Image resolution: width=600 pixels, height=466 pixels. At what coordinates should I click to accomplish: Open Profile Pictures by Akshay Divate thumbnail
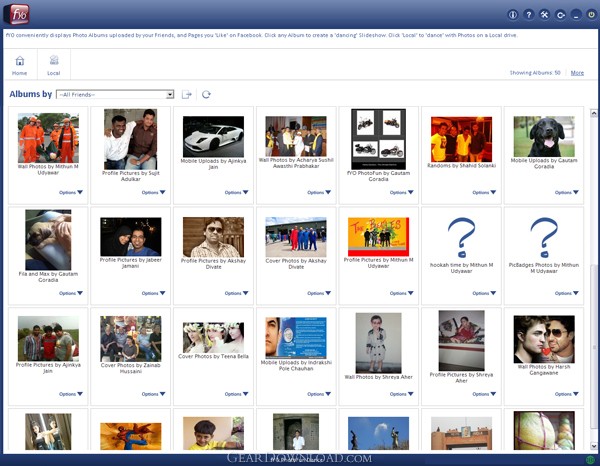click(213, 237)
